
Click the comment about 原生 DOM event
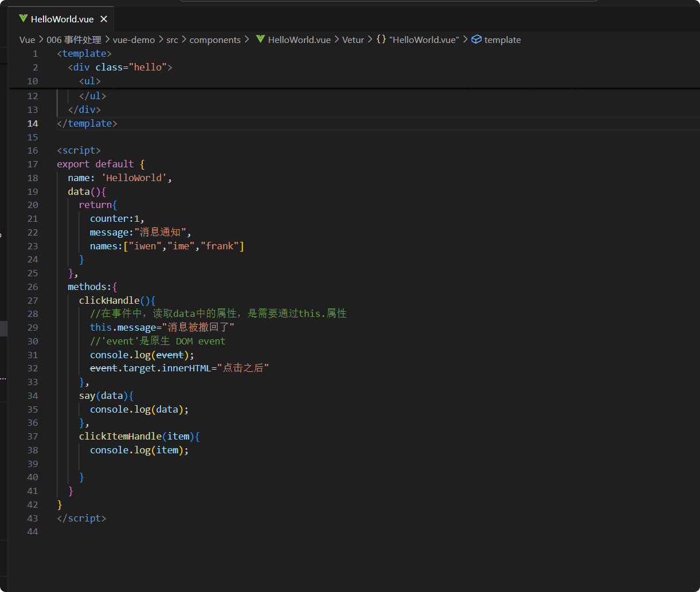158,341
